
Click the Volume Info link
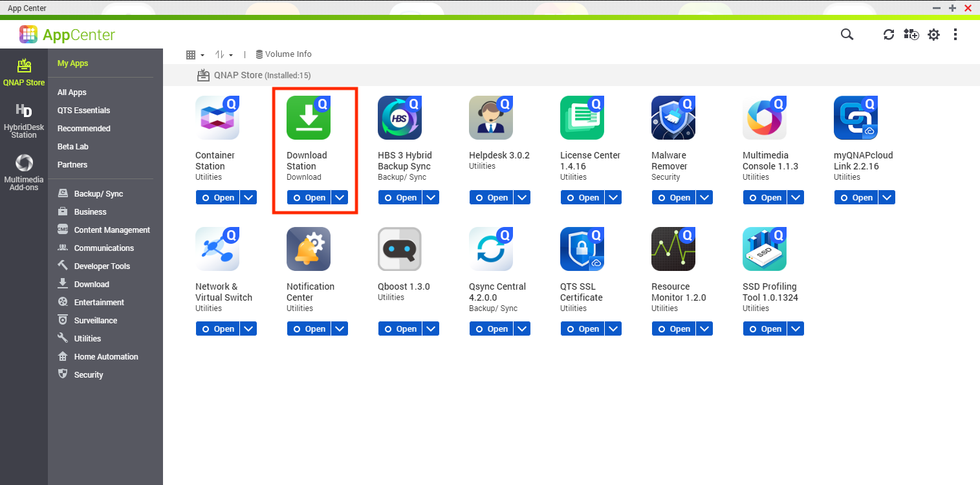point(283,54)
